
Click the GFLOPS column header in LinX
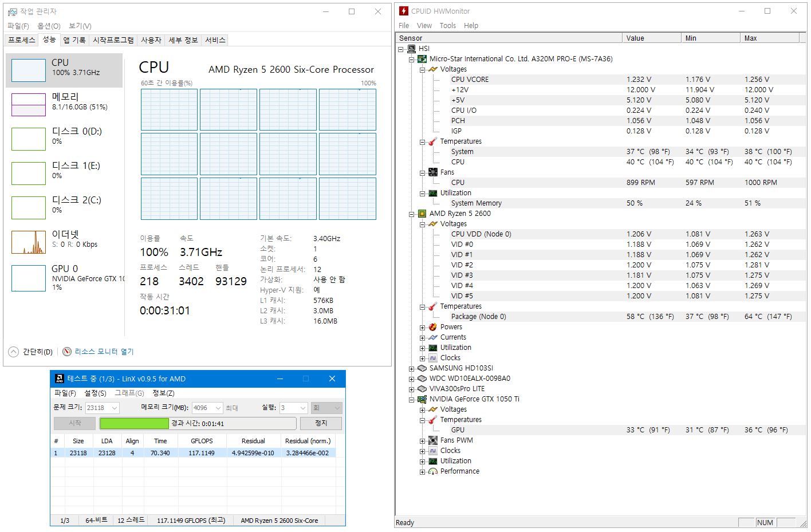202,441
